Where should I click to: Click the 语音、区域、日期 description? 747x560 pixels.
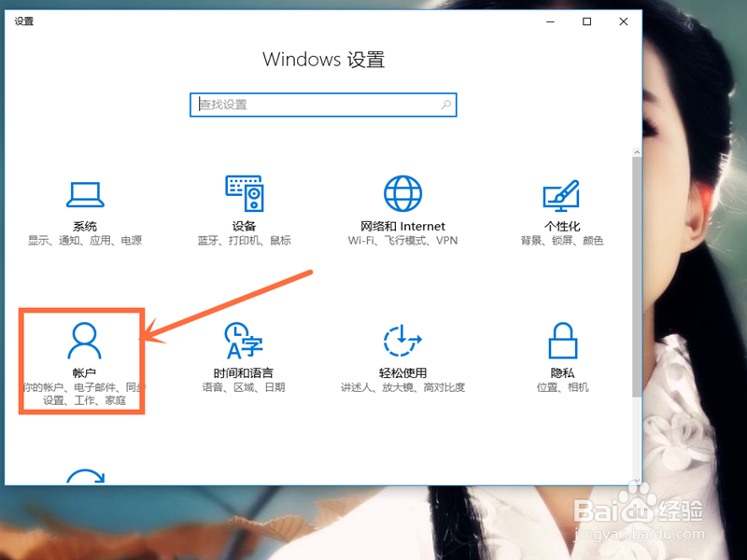coord(244,387)
